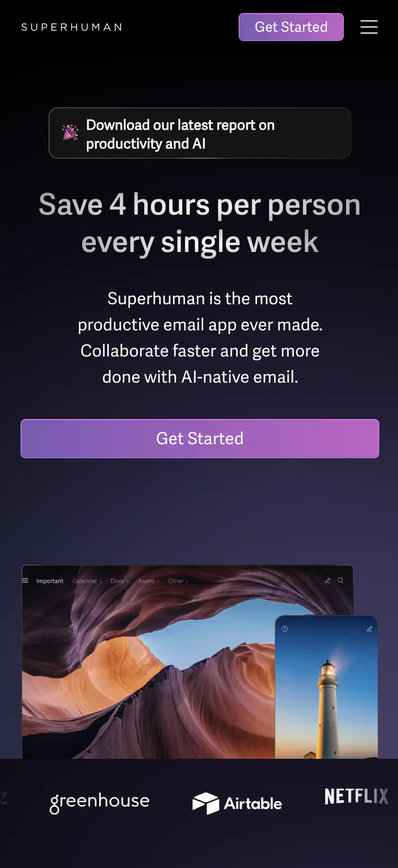Click the compose pencil icon on phone preview
Screen dimensions: 398x868
370,629
